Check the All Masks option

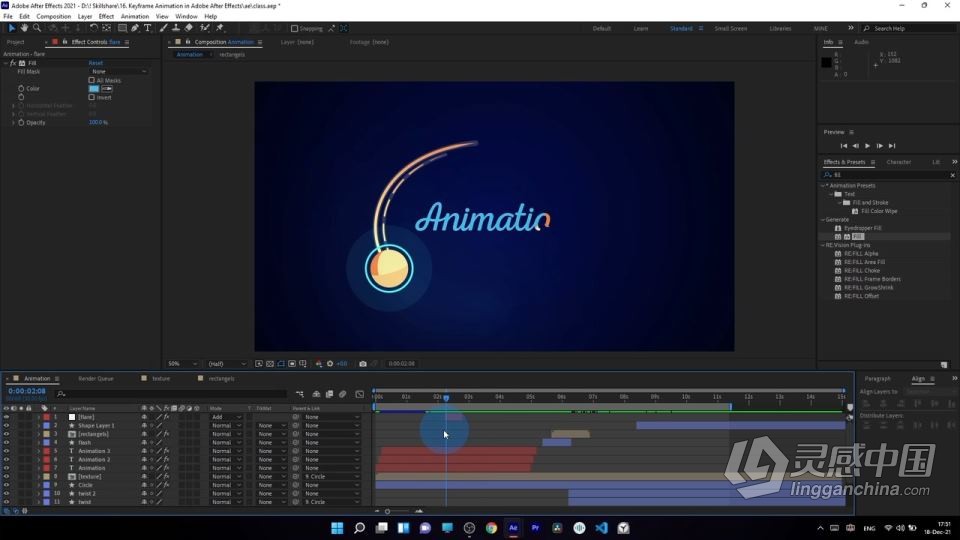92,80
